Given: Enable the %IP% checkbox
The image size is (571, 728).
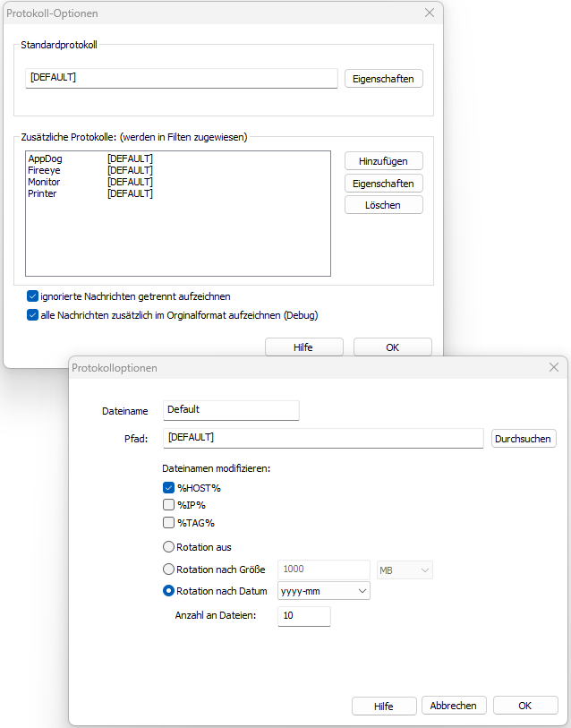Looking at the screenshot, I should click(x=168, y=505).
